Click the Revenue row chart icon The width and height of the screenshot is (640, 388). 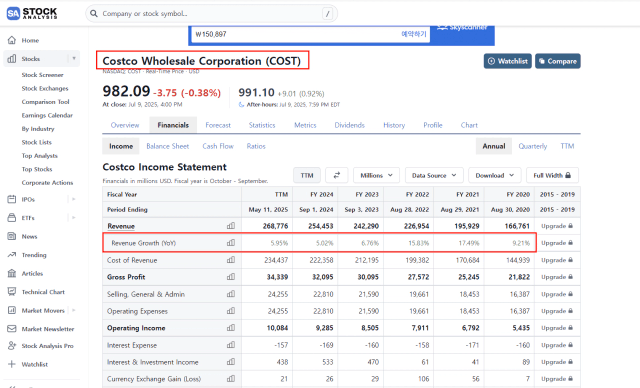pyautogui.click(x=231, y=226)
